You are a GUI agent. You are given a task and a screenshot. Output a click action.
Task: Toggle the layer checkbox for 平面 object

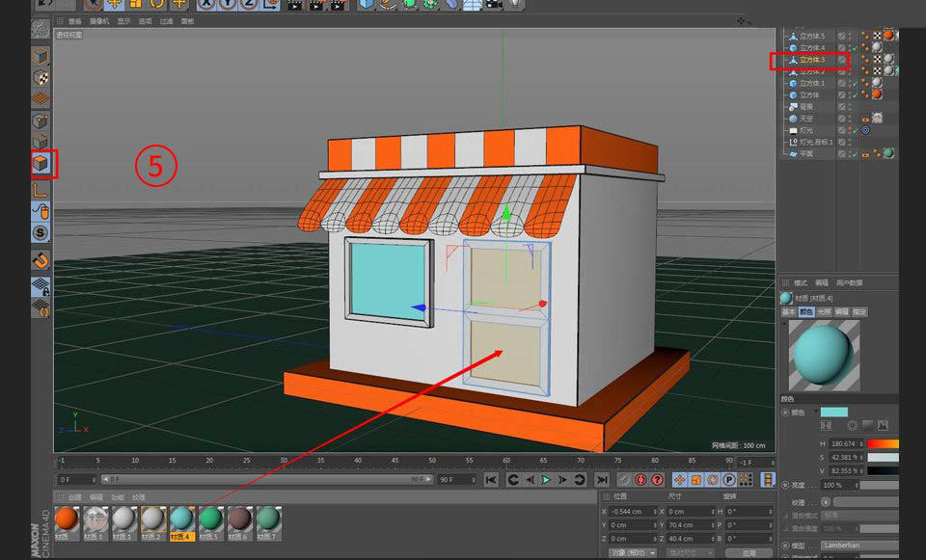(842, 153)
